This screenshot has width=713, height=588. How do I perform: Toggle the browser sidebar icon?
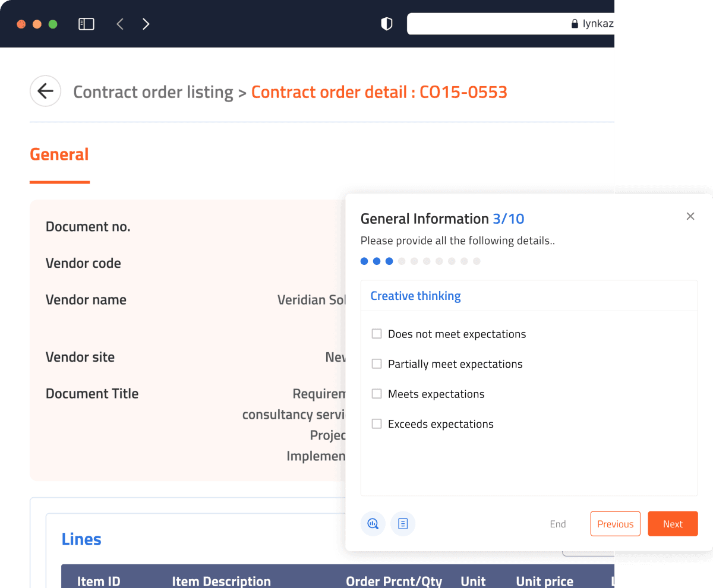(x=86, y=24)
